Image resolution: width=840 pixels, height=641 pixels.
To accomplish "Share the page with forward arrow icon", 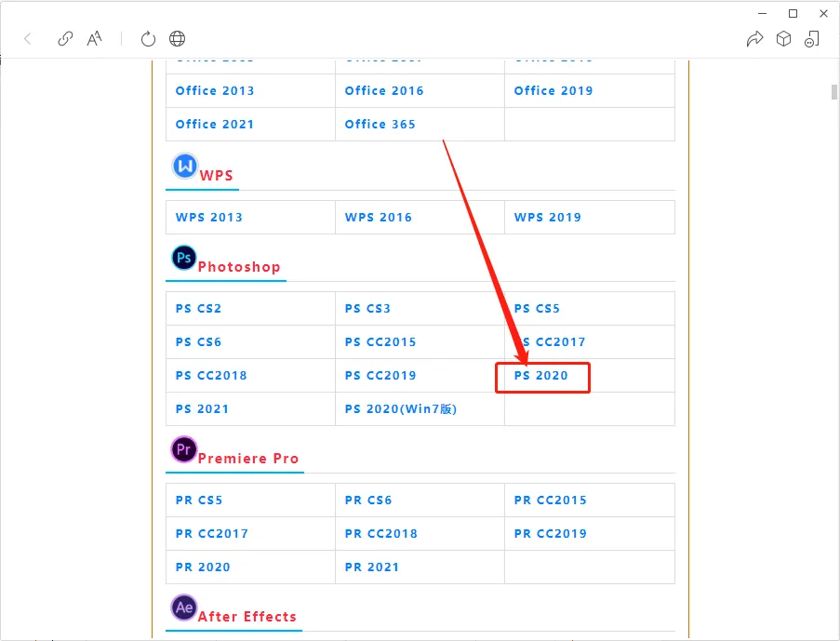I will (754, 38).
